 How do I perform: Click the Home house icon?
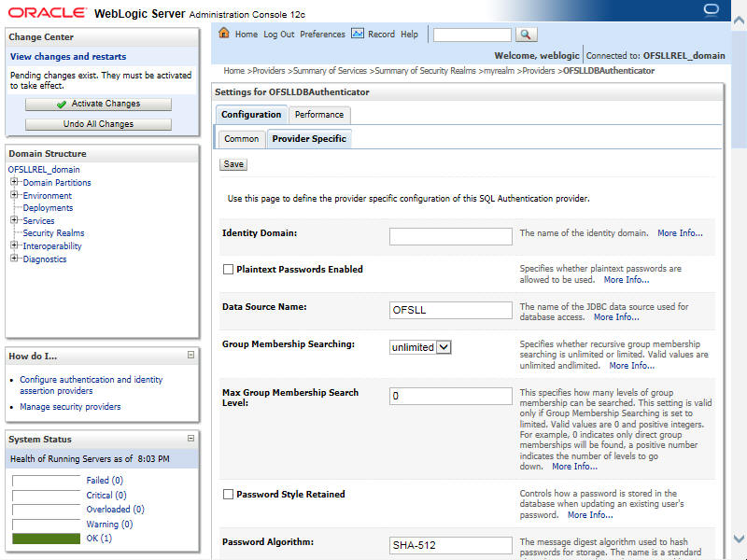point(224,34)
